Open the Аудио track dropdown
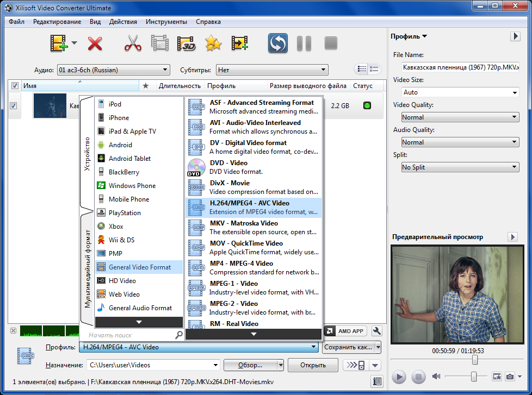 [x=113, y=70]
